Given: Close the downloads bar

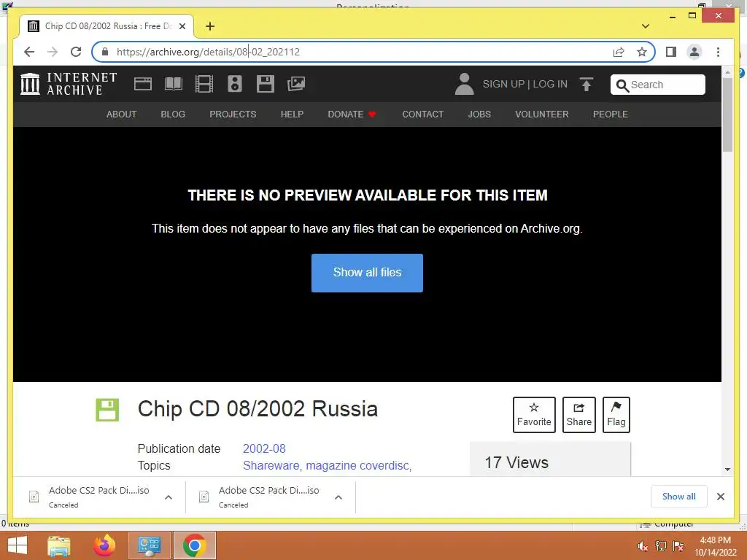Looking at the screenshot, I should [720, 497].
